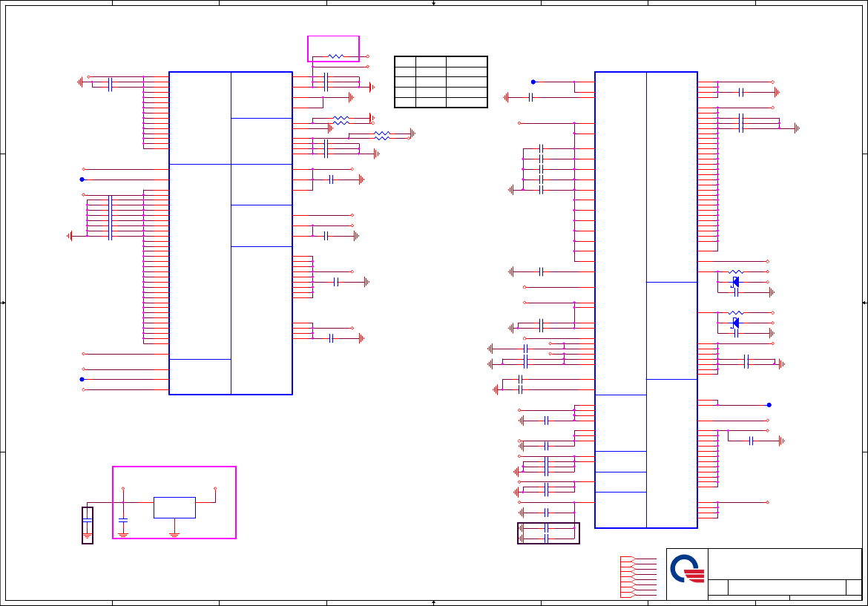Click the blue and red Q logo
Screen dimensions: 868x606
click(x=687, y=569)
